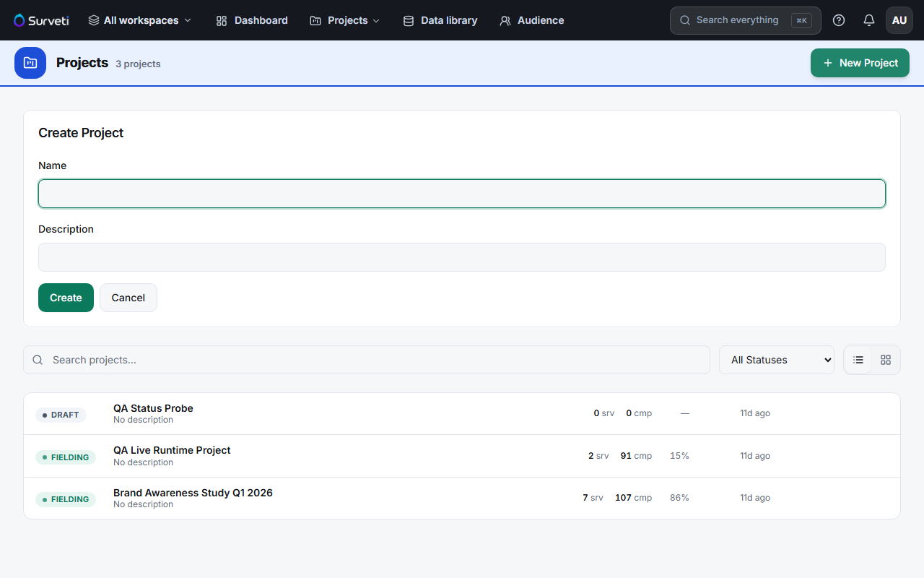Click the Dashboard grid icon
The height and width of the screenshot is (578, 924).
222,20
